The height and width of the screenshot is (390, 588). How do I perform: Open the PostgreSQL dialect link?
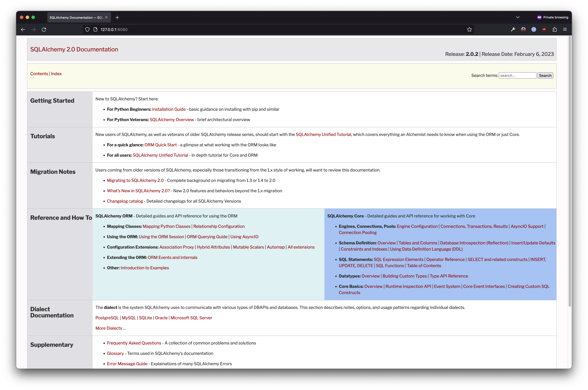click(107, 318)
